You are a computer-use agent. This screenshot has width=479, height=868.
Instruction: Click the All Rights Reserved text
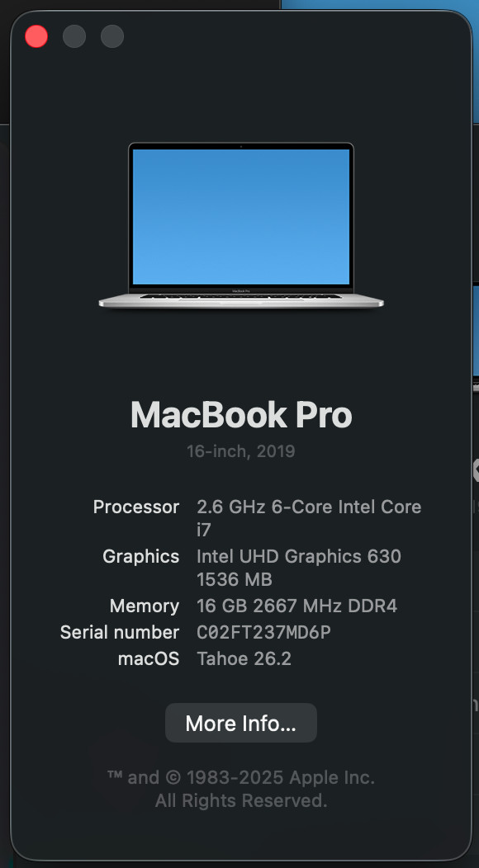click(241, 800)
